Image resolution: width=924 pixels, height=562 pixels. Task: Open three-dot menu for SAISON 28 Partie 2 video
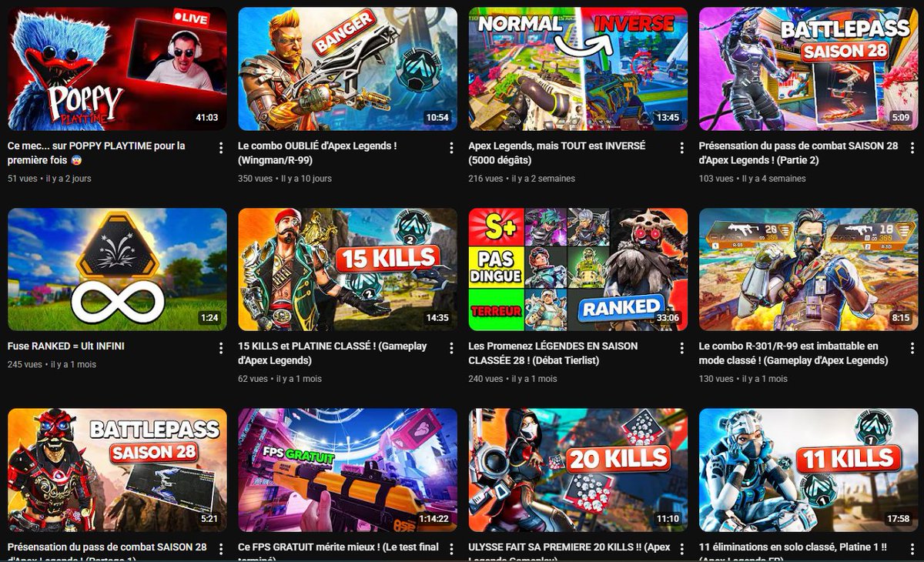[x=912, y=147]
